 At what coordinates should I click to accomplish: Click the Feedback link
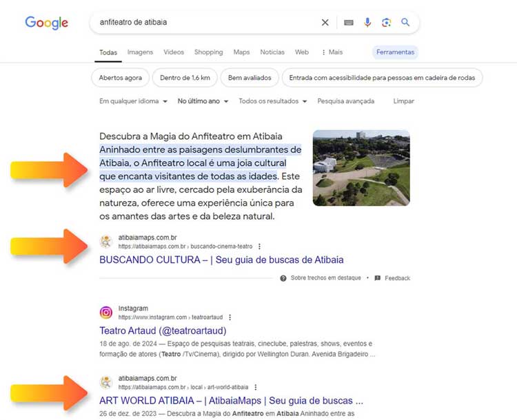(x=397, y=278)
